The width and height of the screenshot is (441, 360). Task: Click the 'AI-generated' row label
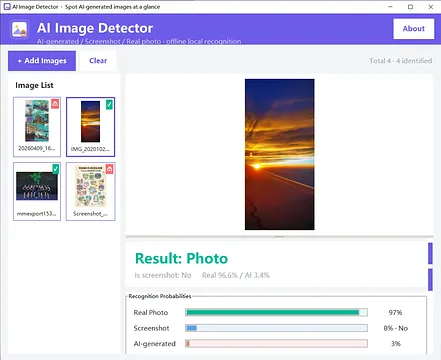[x=155, y=344]
